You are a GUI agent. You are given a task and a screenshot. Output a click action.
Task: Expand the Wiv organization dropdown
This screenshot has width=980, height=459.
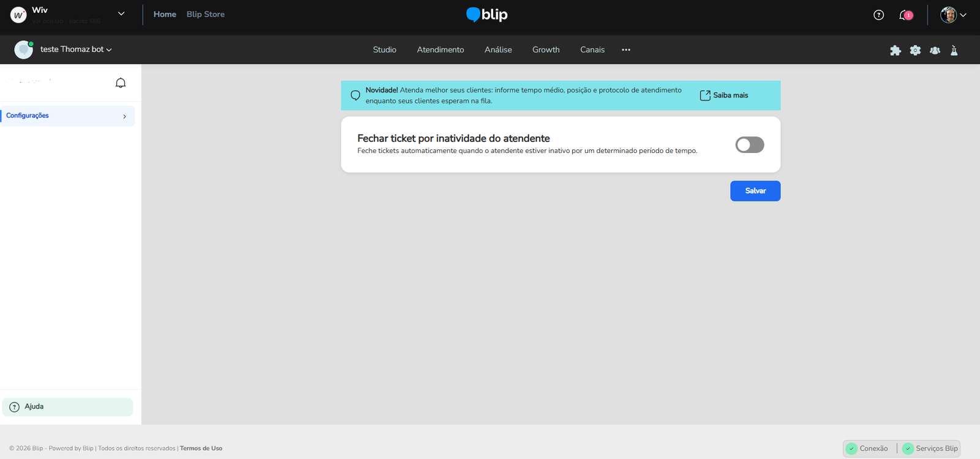pos(121,14)
